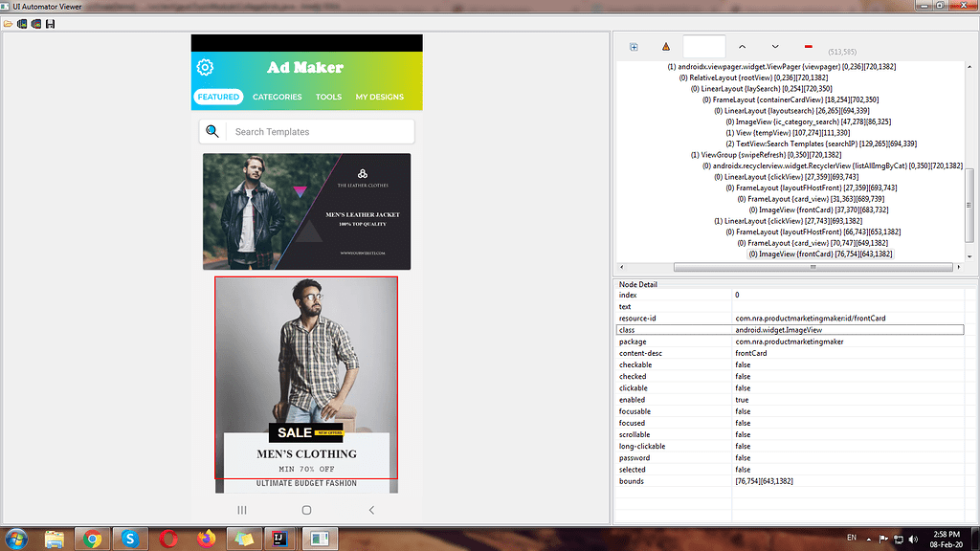Click the Open file folder icon

8,23
